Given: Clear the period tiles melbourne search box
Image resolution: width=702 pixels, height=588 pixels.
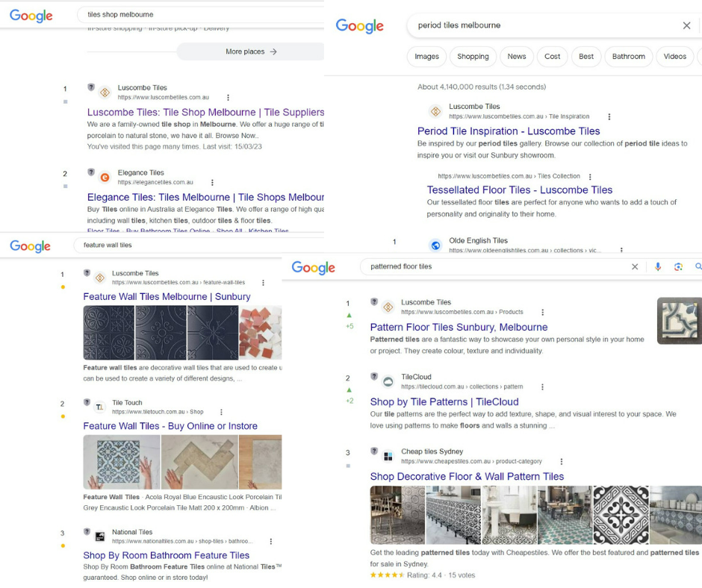Looking at the screenshot, I should 686,25.
